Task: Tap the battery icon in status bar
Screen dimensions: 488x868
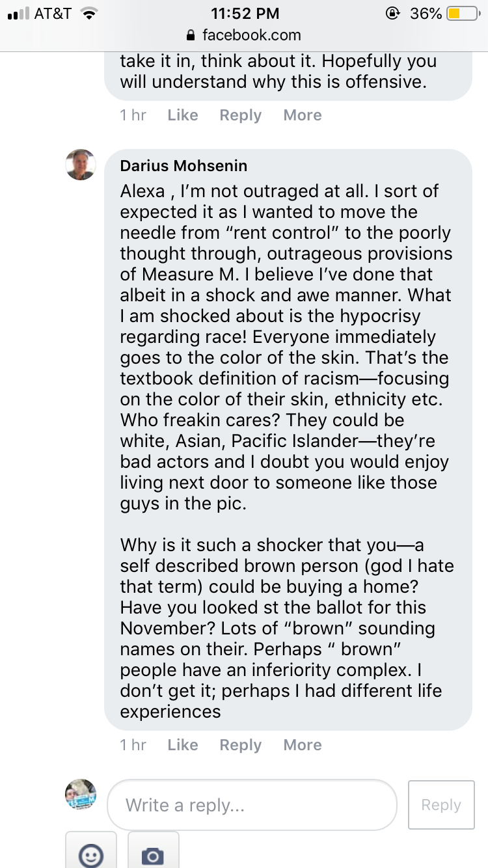Action: (463, 13)
